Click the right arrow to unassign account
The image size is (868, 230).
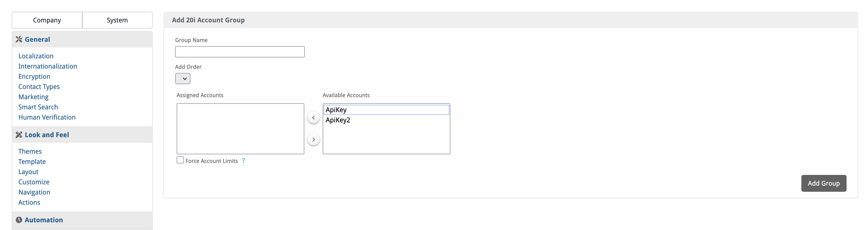click(313, 139)
